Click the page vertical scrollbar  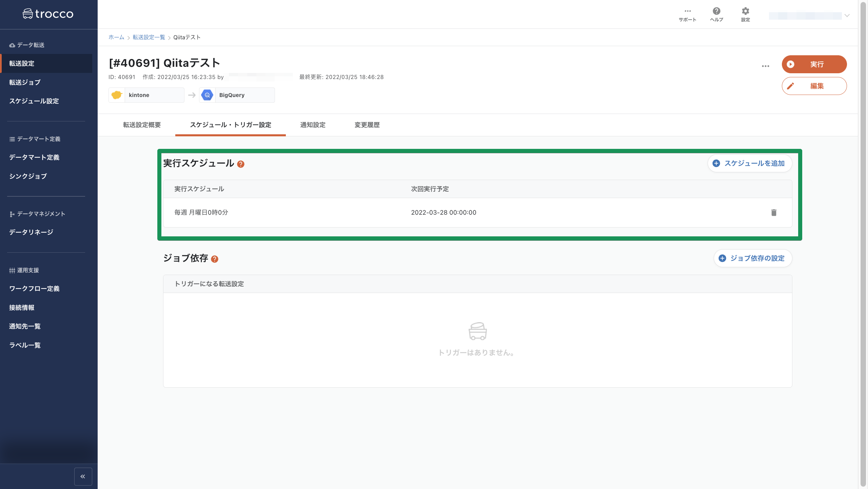[x=863, y=244]
